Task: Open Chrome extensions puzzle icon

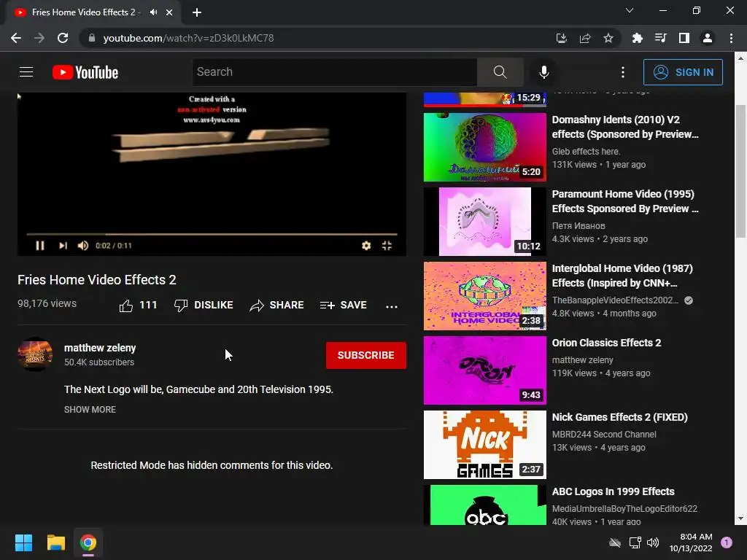Action: 637,38
